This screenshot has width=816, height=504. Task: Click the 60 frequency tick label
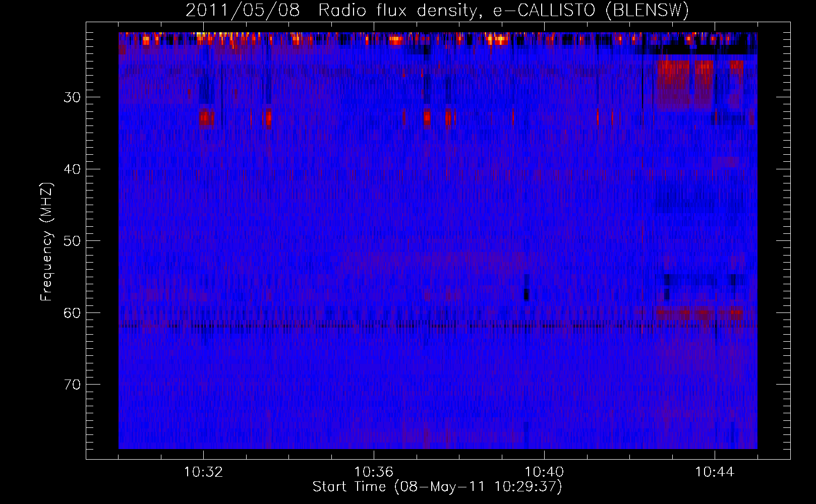tap(72, 313)
